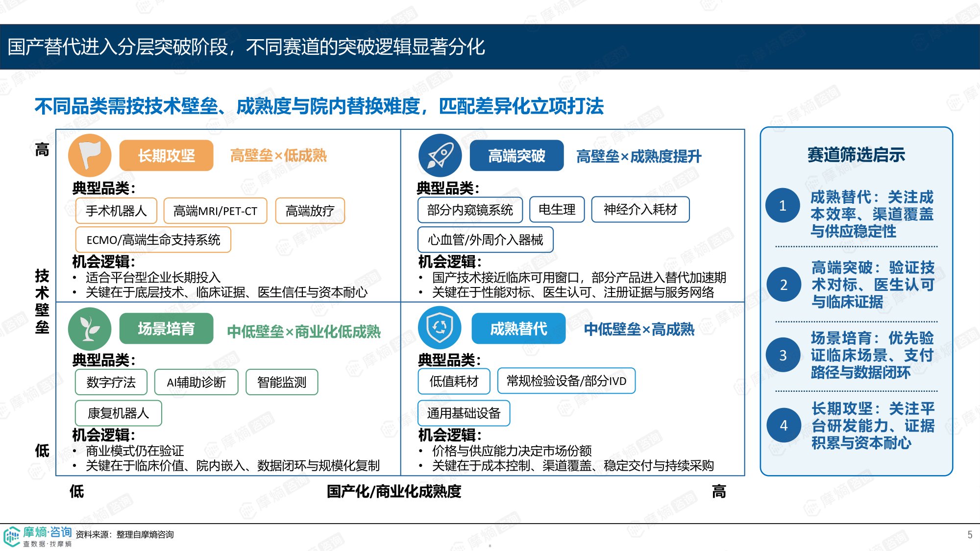Click the axis label 国产化/商业化成熟度
This screenshot has height=551, width=980.
point(394,491)
